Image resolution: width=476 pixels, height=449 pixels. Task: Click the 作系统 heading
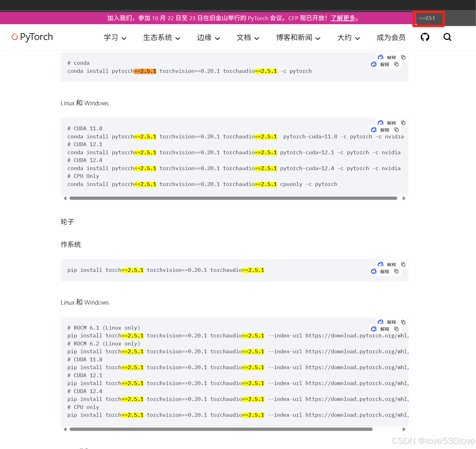pyautogui.click(x=71, y=244)
